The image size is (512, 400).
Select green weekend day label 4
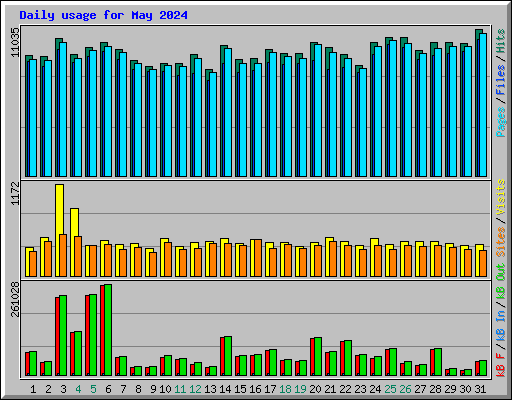[78, 389]
